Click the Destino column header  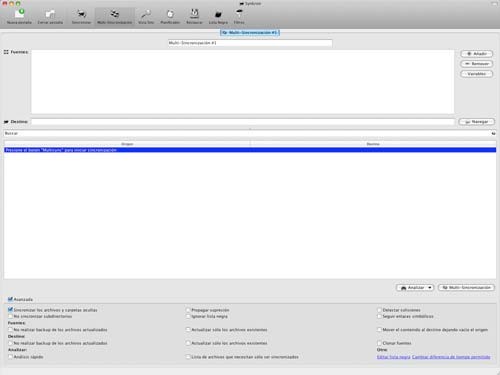[373, 144]
